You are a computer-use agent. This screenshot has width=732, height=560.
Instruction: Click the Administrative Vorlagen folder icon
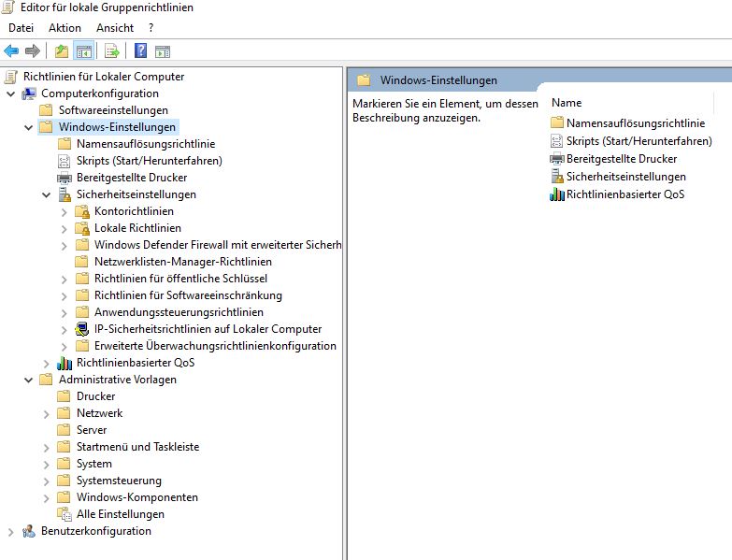tap(46, 380)
